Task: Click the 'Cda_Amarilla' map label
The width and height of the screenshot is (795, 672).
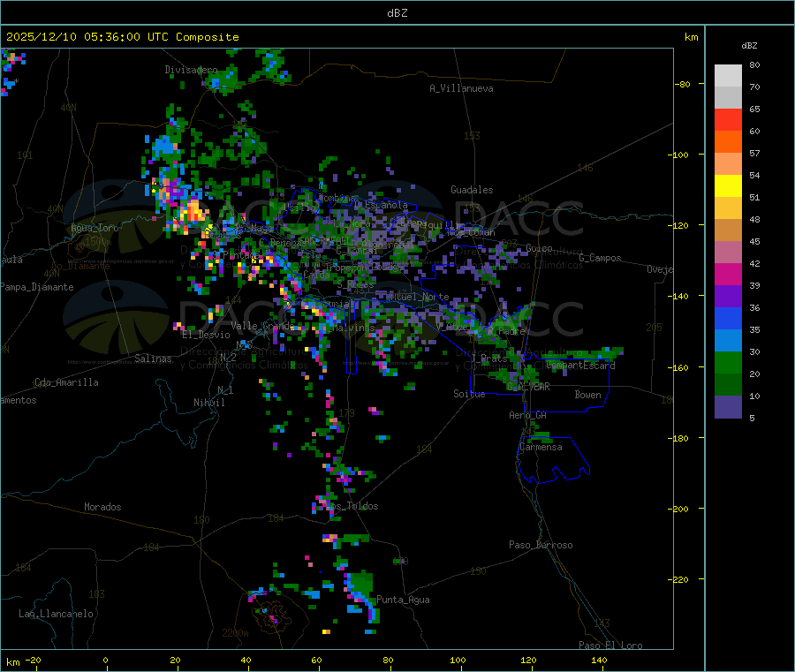Action: point(66,382)
